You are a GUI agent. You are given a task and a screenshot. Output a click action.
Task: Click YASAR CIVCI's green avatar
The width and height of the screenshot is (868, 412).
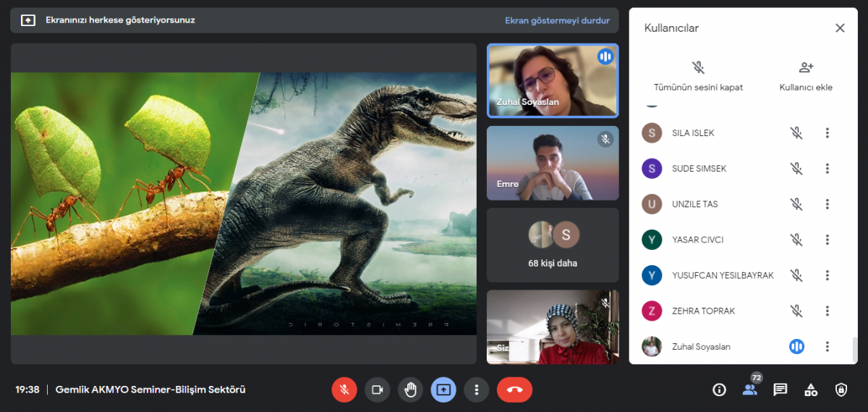click(x=652, y=240)
